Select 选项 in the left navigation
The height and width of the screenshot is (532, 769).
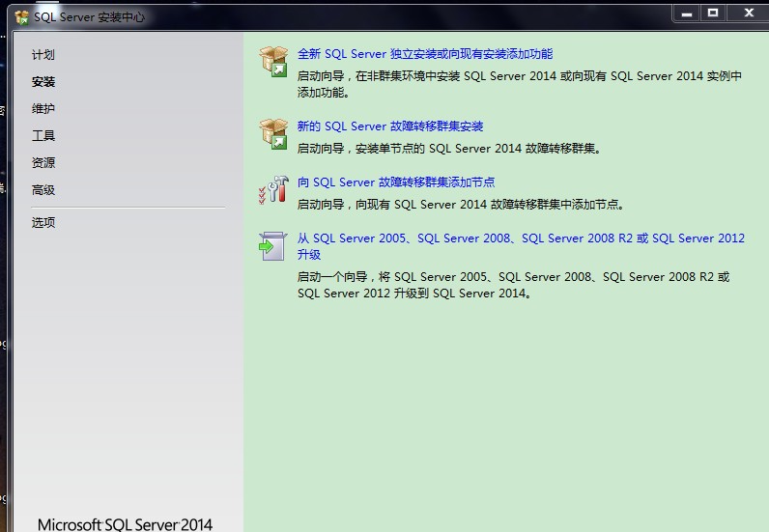43,223
